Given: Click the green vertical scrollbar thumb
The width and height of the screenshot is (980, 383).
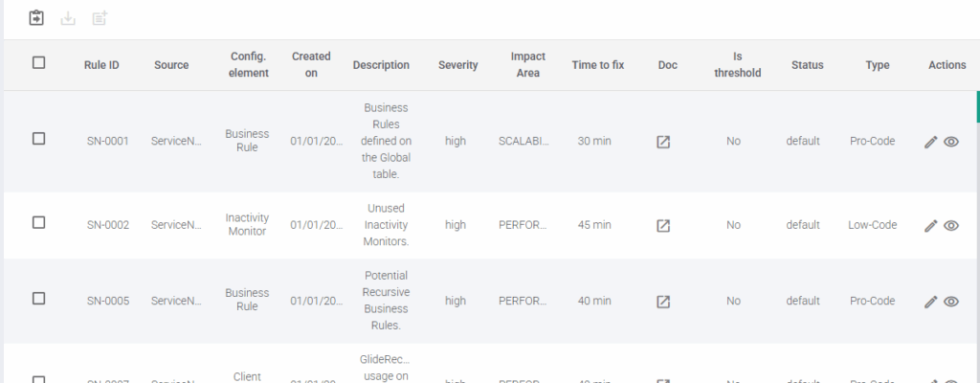Looking at the screenshot, I should [x=977, y=106].
